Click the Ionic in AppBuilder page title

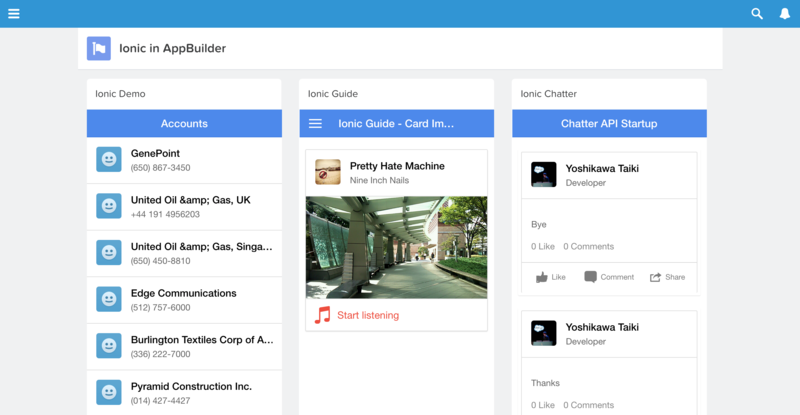click(172, 48)
